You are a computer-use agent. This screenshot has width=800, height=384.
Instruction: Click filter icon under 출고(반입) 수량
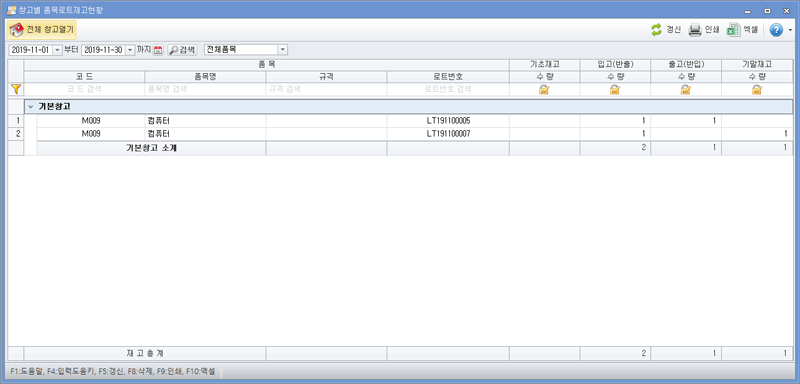pyautogui.click(x=686, y=90)
